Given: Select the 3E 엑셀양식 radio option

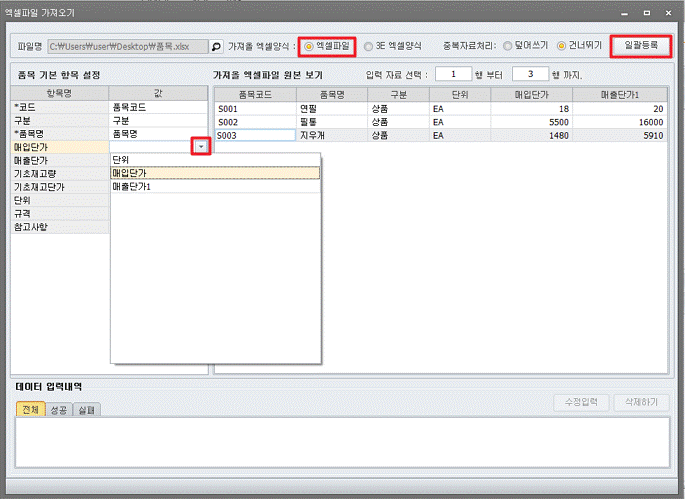Looking at the screenshot, I should click(370, 46).
